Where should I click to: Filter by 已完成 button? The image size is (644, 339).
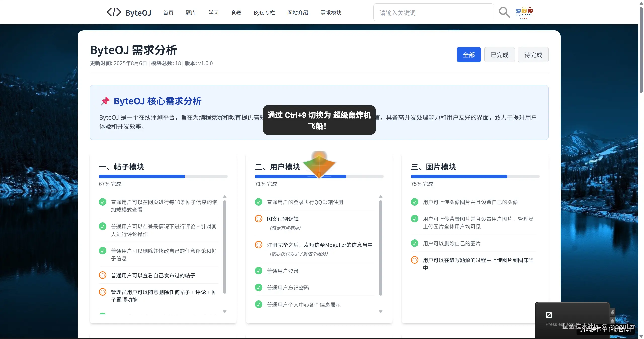pyautogui.click(x=499, y=55)
